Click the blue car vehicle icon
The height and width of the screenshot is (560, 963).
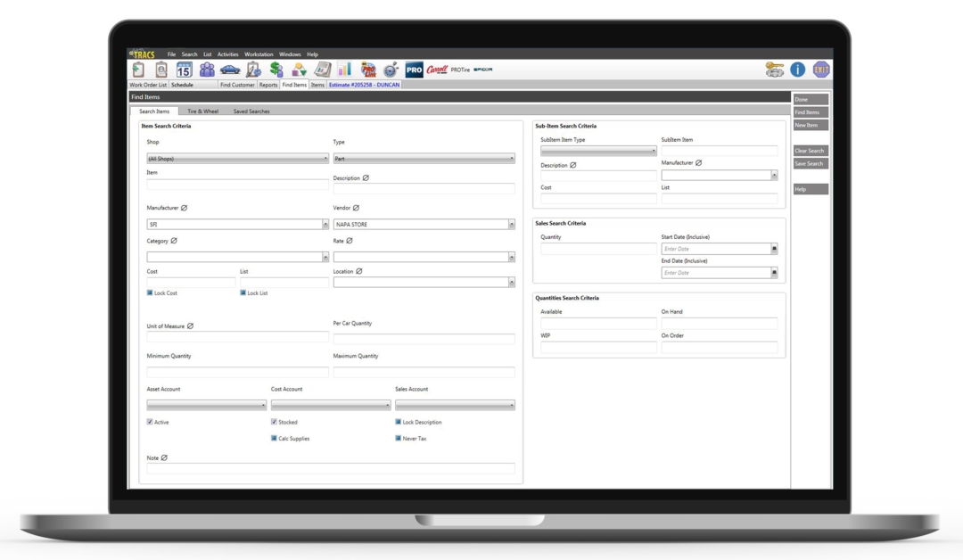(x=230, y=70)
